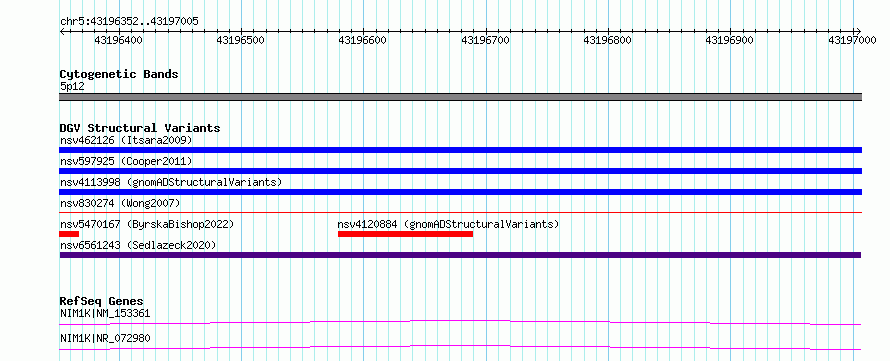Image resolution: width=890 pixels, height=361 pixels.
Task: Click the blue bar for nsv4113998
Action: (461, 192)
